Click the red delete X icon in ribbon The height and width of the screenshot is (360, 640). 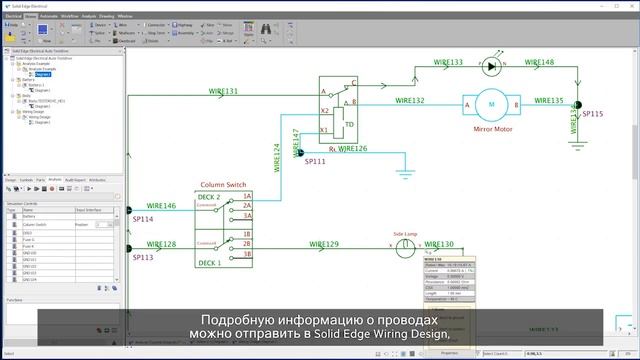62,25
